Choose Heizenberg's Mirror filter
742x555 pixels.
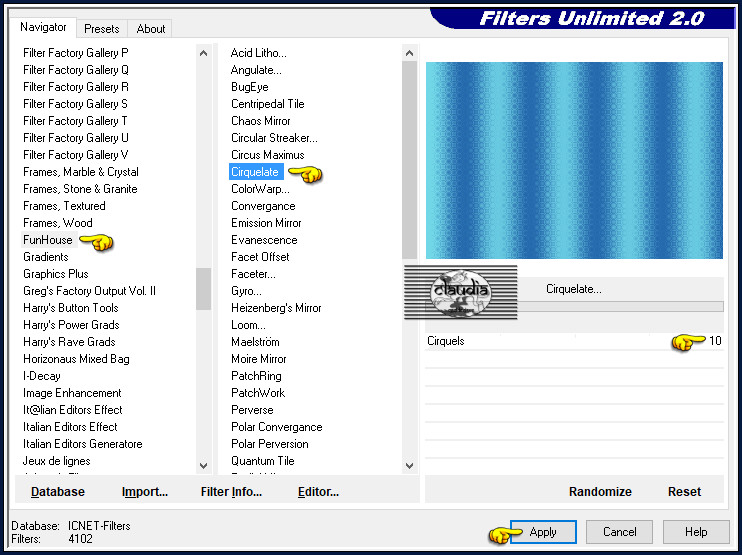click(x=276, y=308)
